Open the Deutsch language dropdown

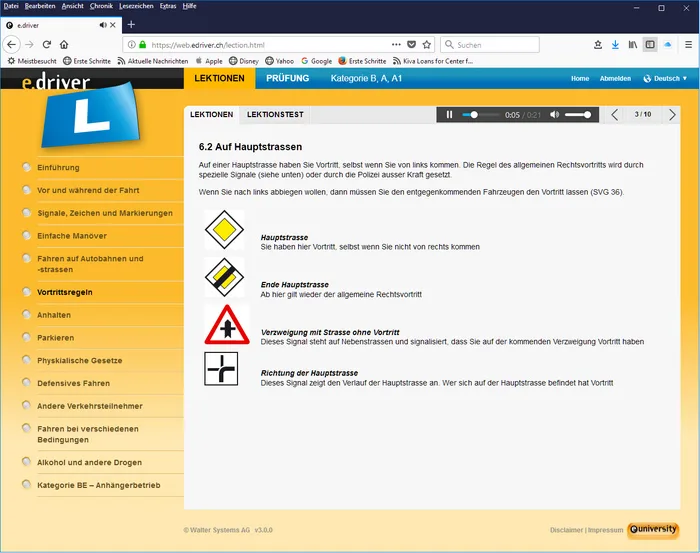(667, 78)
